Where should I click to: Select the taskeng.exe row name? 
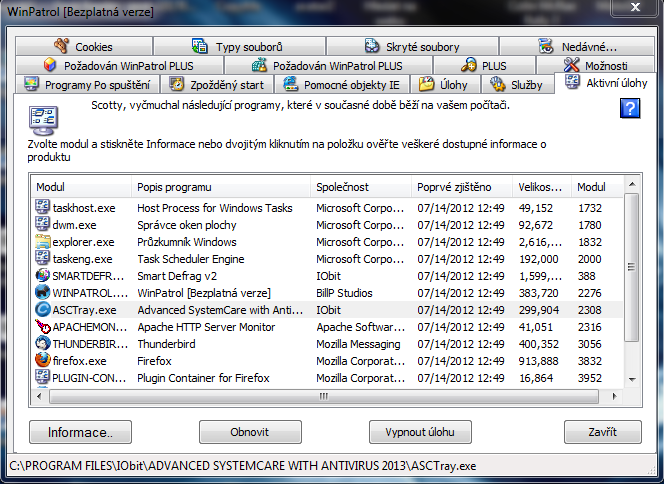(x=83, y=259)
